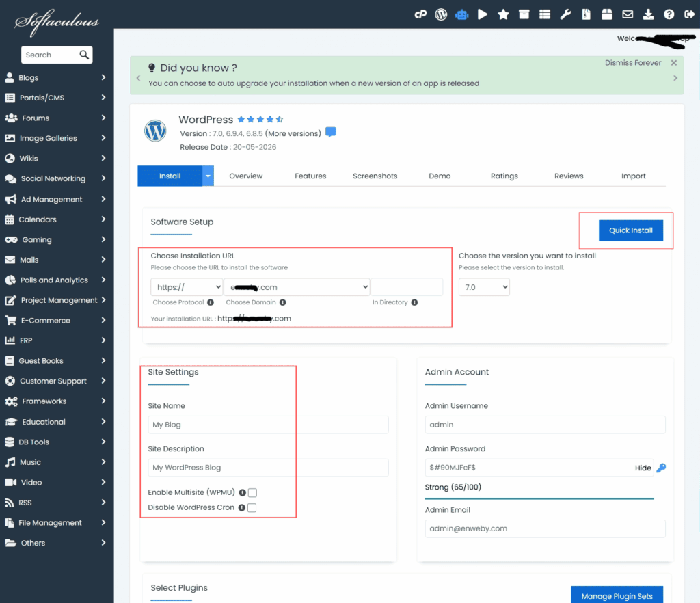Switch to the Features tab
Viewport: 700px width, 603px height.
tap(310, 176)
